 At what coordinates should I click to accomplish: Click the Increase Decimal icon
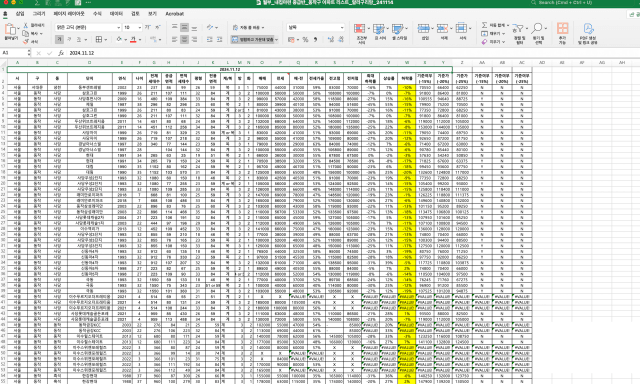pos(331,40)
